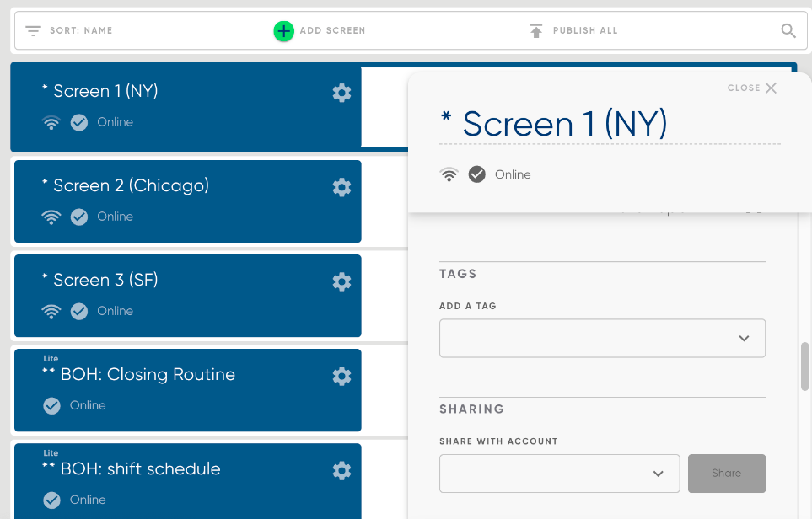This screenshot has width=812, height=519.
Task: Click the green Add Screen plus icon
Action: point(284,31)
